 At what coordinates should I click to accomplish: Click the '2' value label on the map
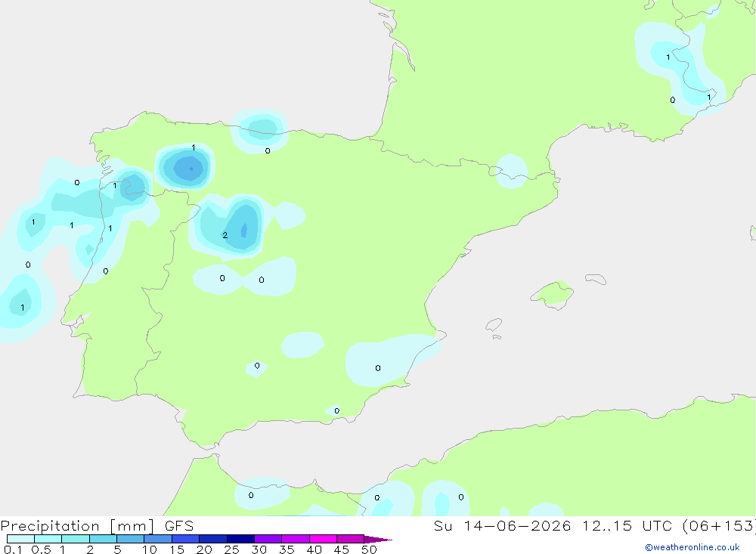(x=225, y=235)
